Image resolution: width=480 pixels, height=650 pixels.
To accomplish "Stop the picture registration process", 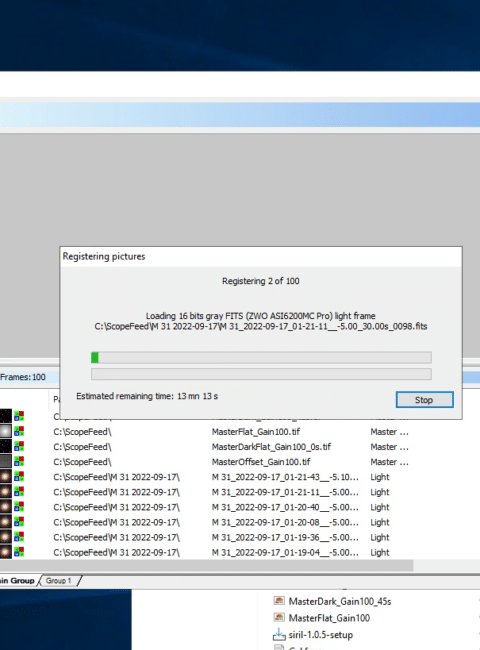I will coord(424,400).
